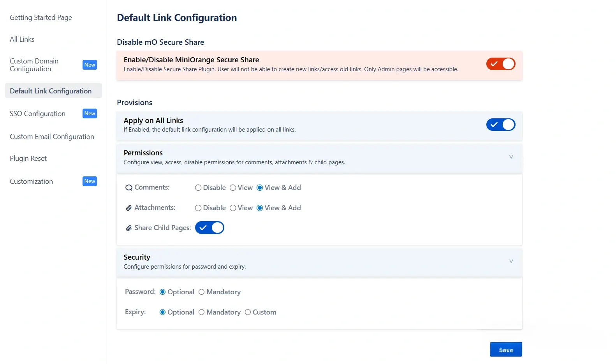Open Getting Started Page in sidebar
Viewport: 616px width, 364px height.
[x=41, y=18]
